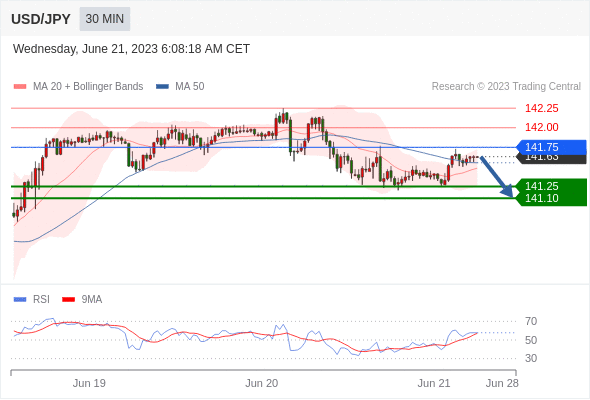590x400 pixels.
Task: Click the USD/JPY pair title
Action: point(41,19)
